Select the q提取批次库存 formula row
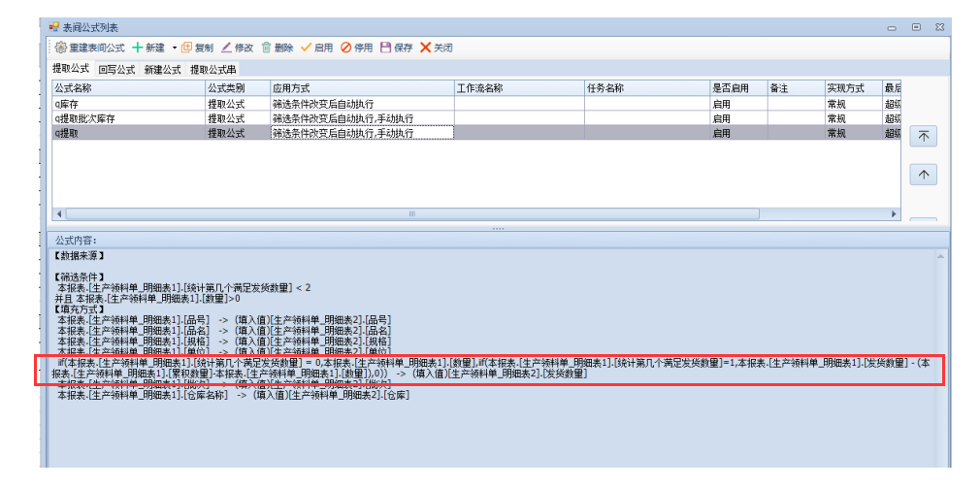Image resolution: width=980 pixels, height=488 pixels. click(126, 118)
